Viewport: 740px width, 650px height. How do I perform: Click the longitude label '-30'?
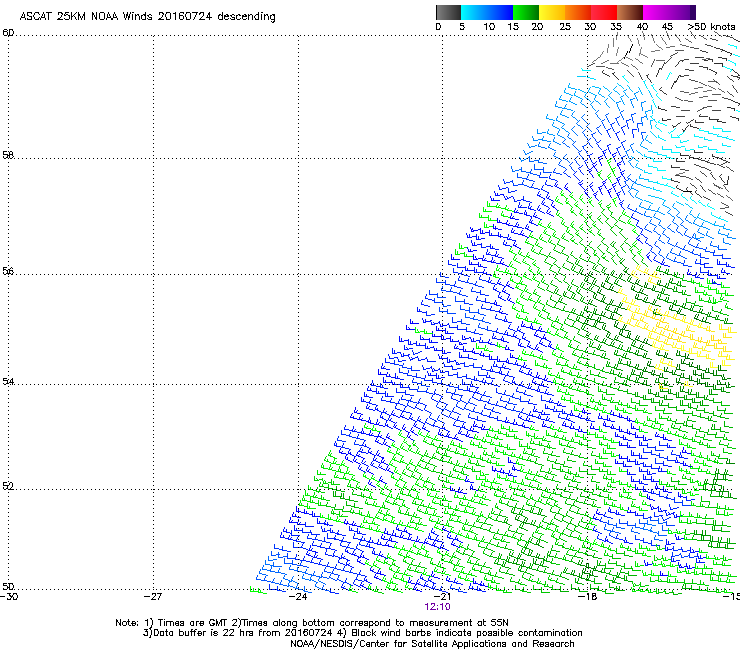tap(9, 597)
